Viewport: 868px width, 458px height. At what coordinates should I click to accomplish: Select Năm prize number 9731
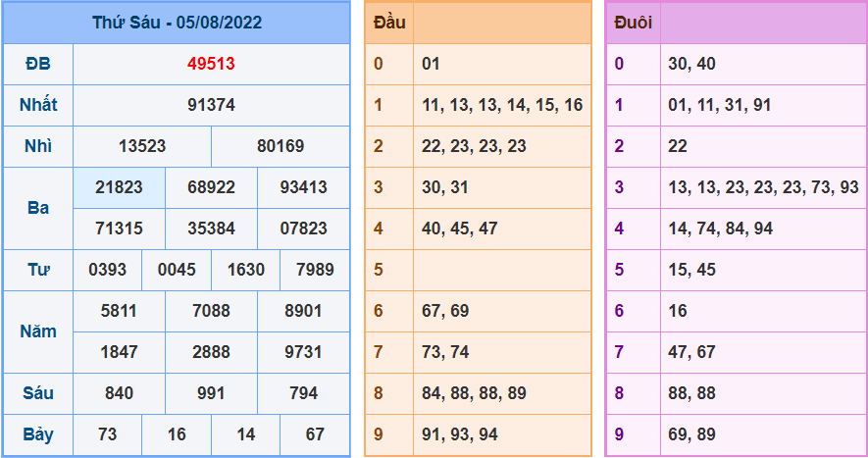(x=303, y=352)
